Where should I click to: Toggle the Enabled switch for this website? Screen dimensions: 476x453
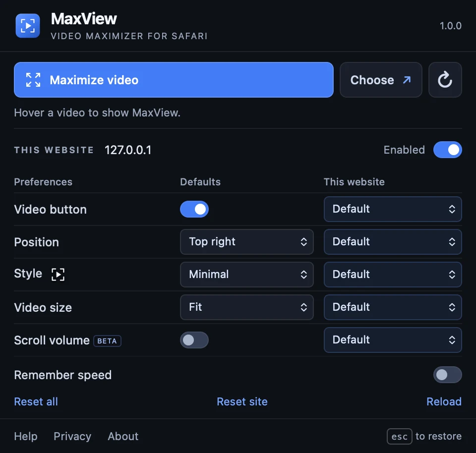(x=447, y=150)
